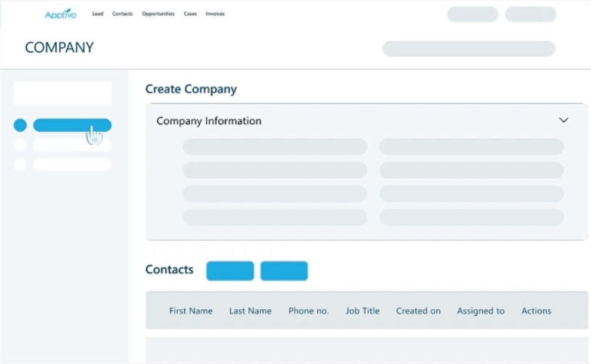Sort by the Created on column header
This screenshot has height=364, width=591.
(418, 310)
